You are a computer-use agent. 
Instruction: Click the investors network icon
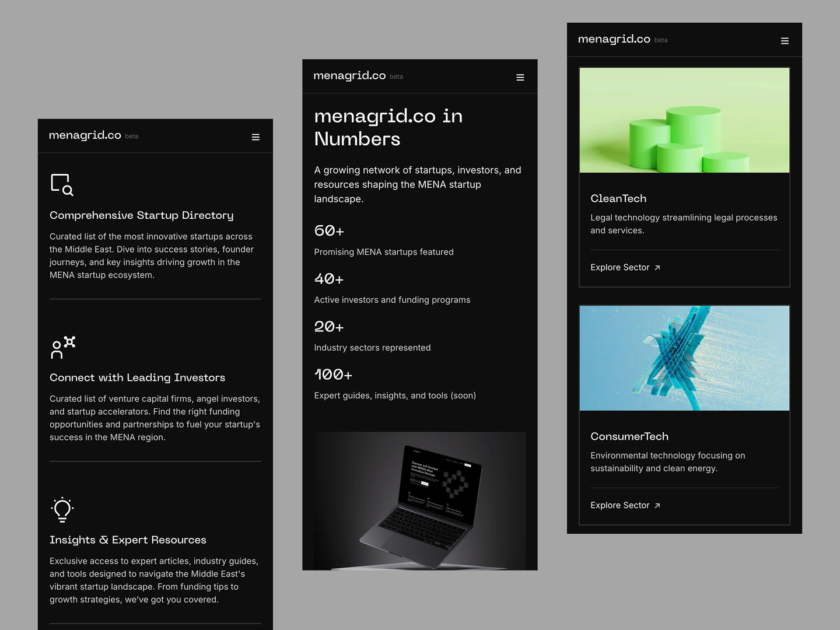(63, 347)
